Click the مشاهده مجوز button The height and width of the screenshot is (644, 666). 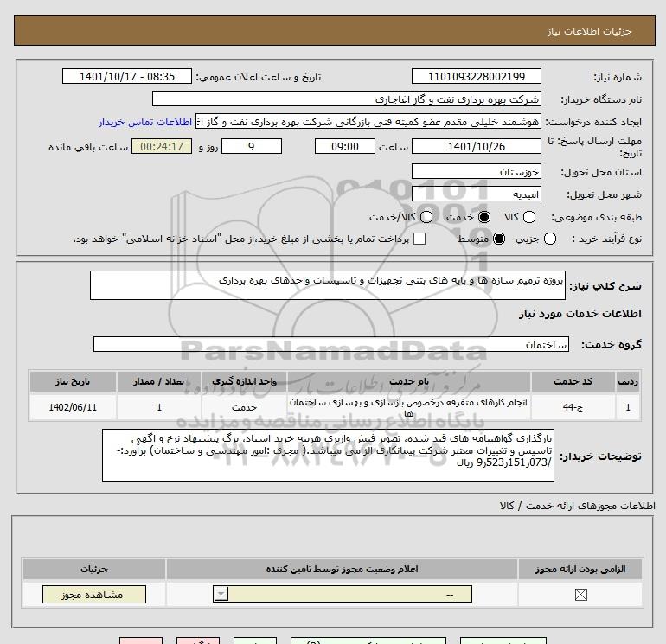click(x=94, y=595)
